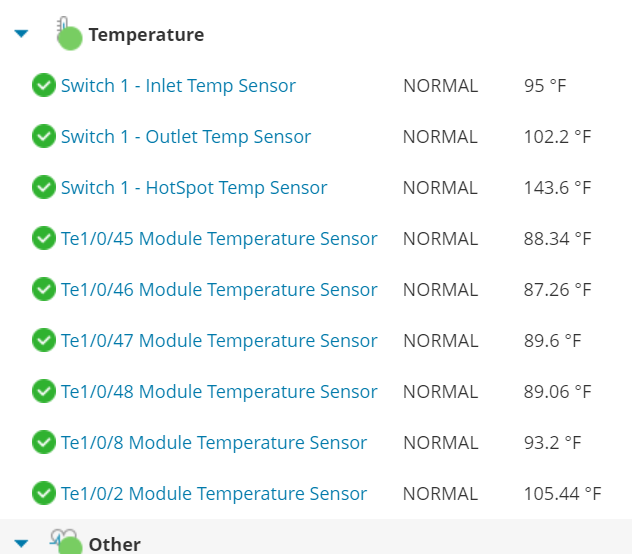
Task: Collapse the Other section arrow
Action: [x=21, y=543]
